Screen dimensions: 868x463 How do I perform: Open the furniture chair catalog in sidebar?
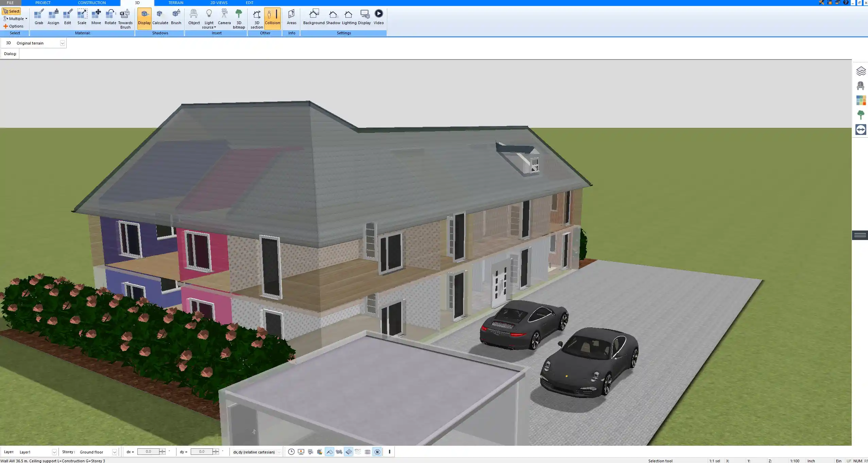click(x=861, y=86)
